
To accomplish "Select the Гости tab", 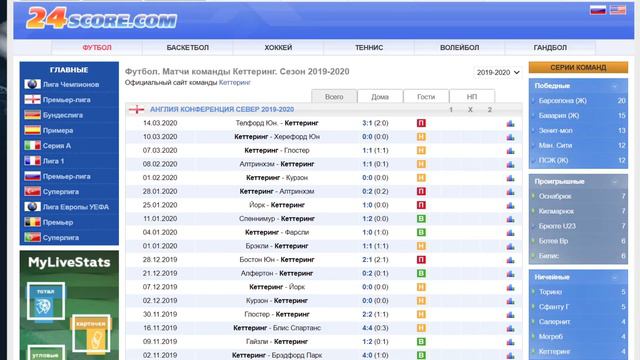I will pyautogui.click(x=426, y=97).
